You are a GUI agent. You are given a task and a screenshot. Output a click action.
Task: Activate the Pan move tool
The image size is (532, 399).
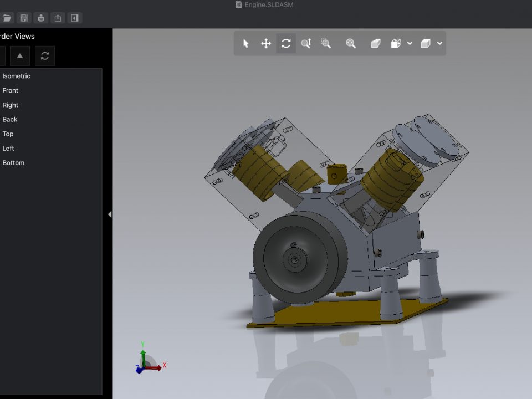tap(266, 43)
